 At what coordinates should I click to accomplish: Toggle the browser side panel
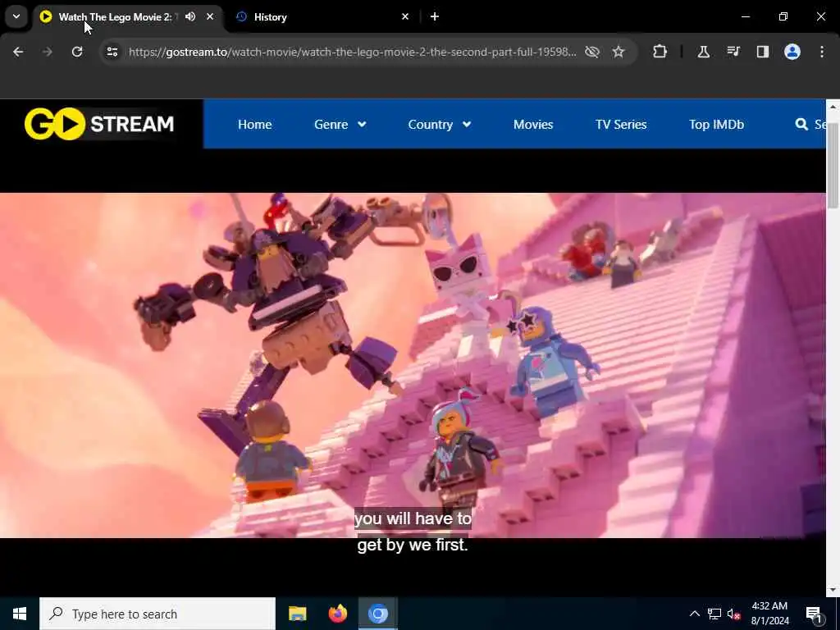pos(763,52)
